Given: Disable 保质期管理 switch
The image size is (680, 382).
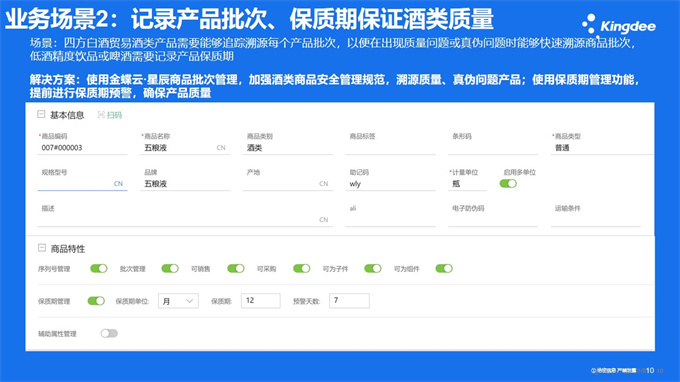Looking at the screenshot, I should (x=96, y=300).
